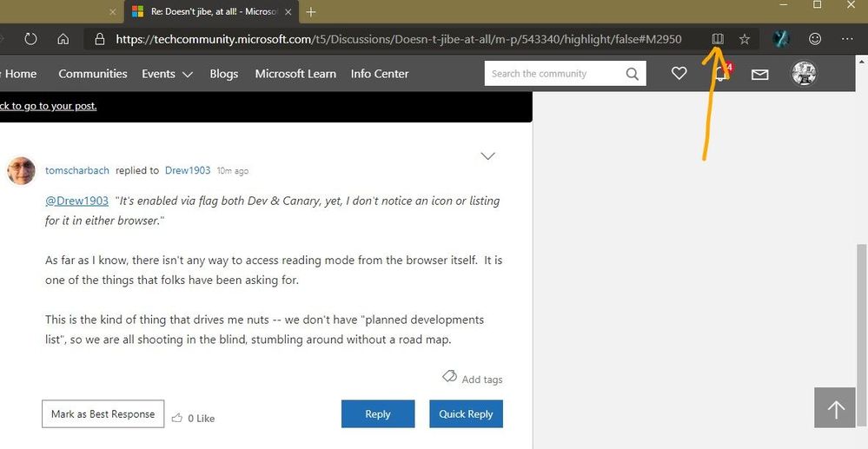Open notifications bell
The image size is (868, 449).
(719, 73)
